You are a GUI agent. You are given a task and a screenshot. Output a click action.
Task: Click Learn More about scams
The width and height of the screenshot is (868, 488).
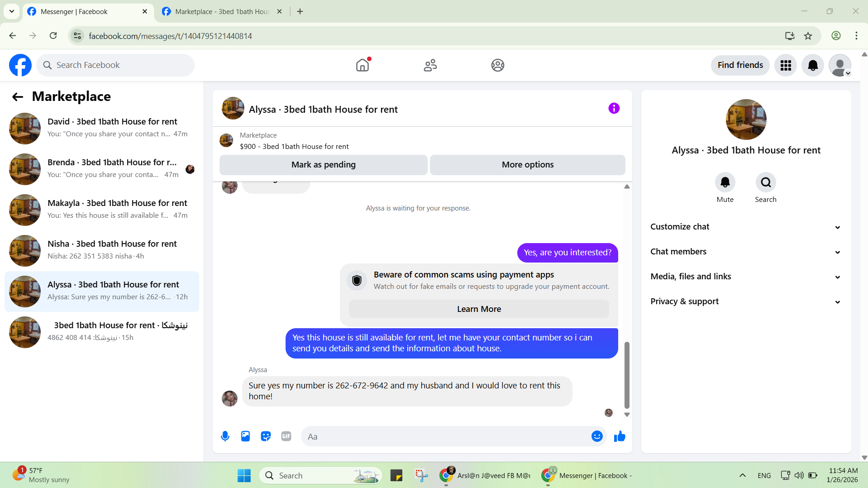pos(479,309)
